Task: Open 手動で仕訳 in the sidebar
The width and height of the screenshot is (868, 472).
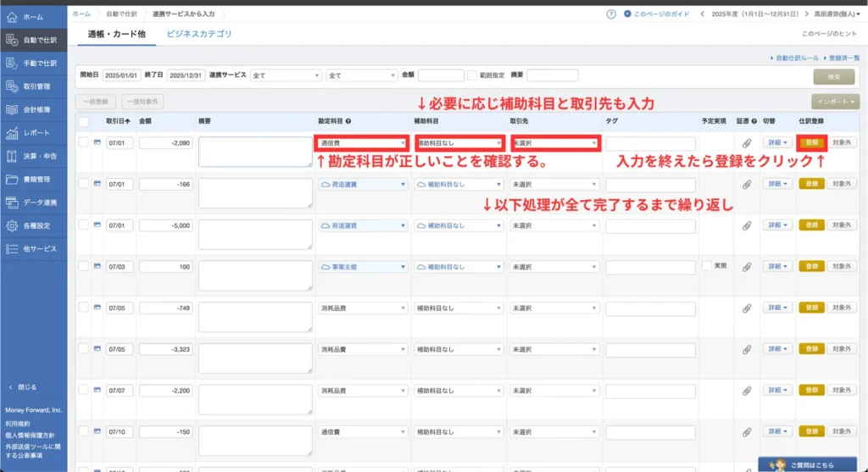Action: click(33, 63)
